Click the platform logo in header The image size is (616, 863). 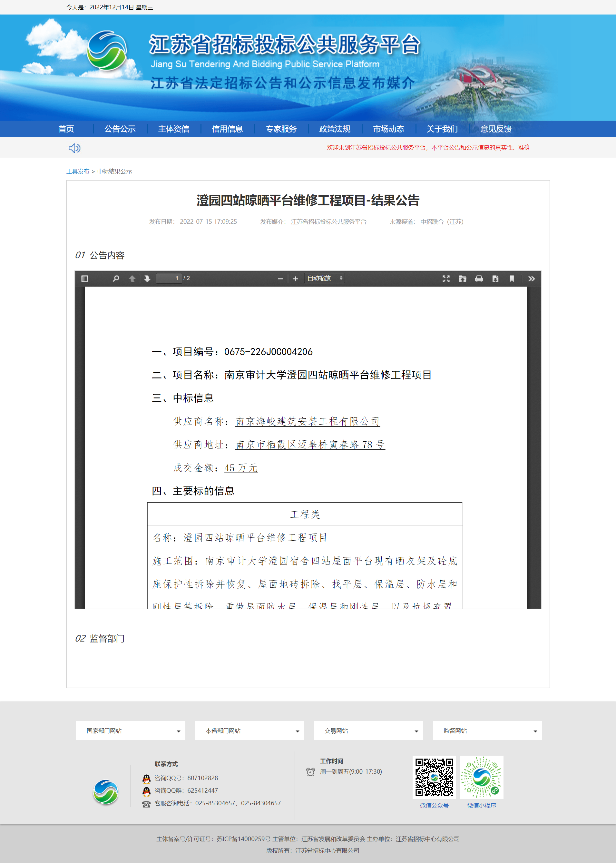pyautogui.click(x=107, y=51)
